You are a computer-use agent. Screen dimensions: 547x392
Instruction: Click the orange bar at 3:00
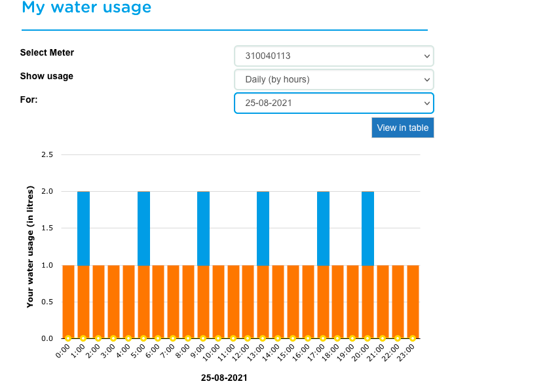113,302
